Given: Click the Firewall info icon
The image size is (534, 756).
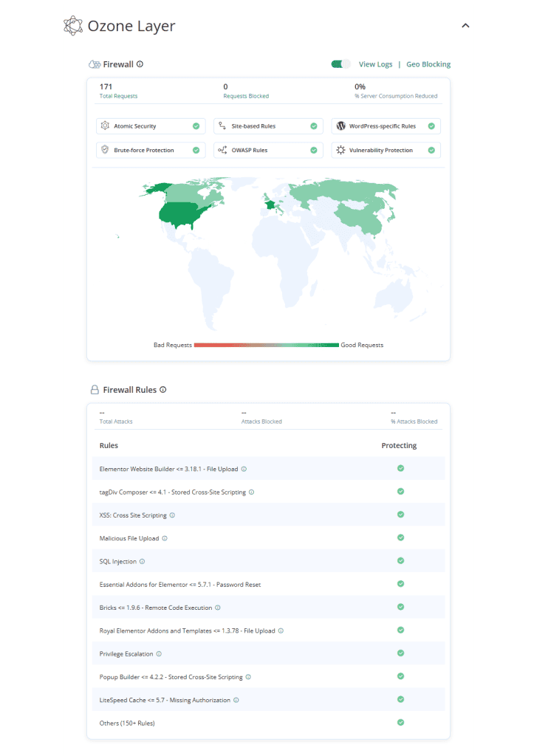Looking at the screenshot, I should (140, 64).
